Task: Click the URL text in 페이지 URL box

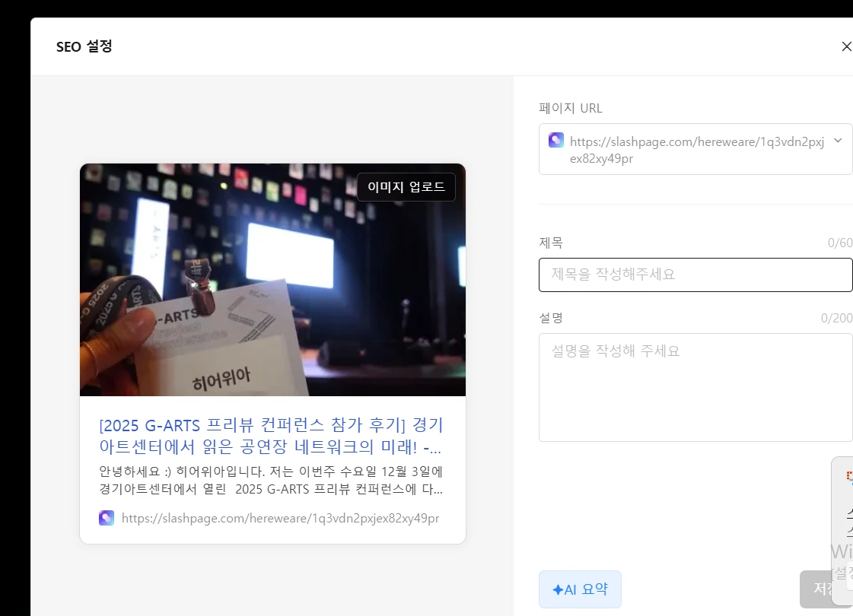Action: (x=695, y=150)
